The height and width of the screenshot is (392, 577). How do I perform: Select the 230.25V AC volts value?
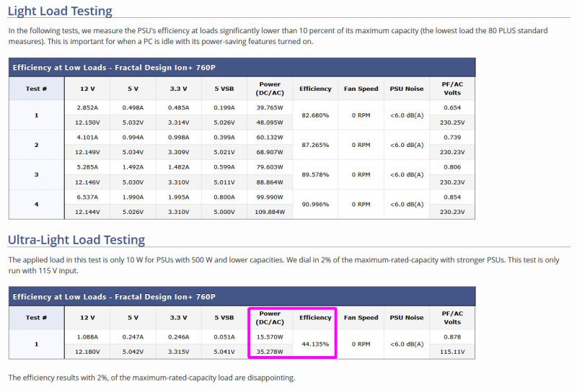[452, 122]
